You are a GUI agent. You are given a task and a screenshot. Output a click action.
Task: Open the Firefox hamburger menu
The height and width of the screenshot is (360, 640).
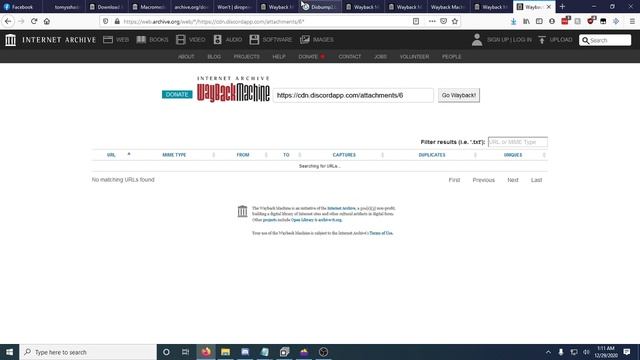tap(632, 21)
